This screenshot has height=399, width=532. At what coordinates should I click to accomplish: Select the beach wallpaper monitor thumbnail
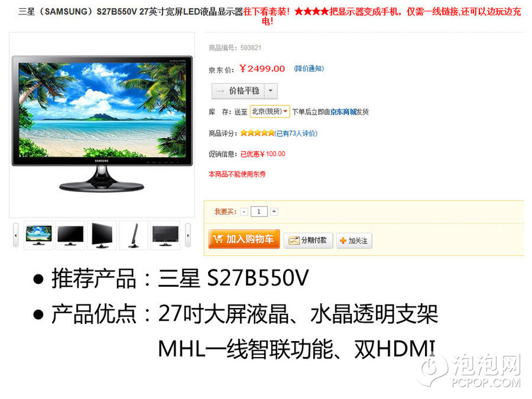click(x=38, y=235)
